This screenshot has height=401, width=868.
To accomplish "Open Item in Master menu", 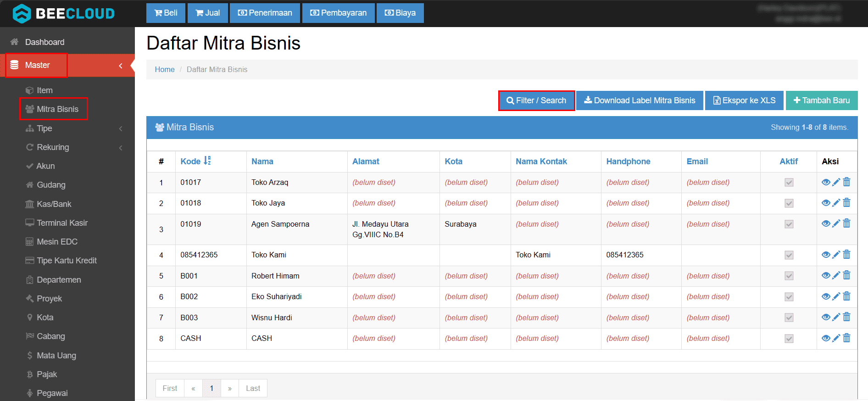I will [45, 90].
